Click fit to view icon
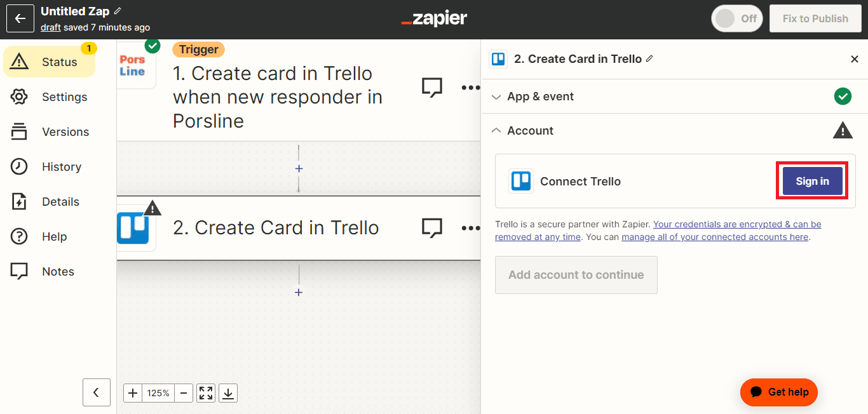This screenshot has width=868, height=414. pyautogui.click(x=206, y=393)
